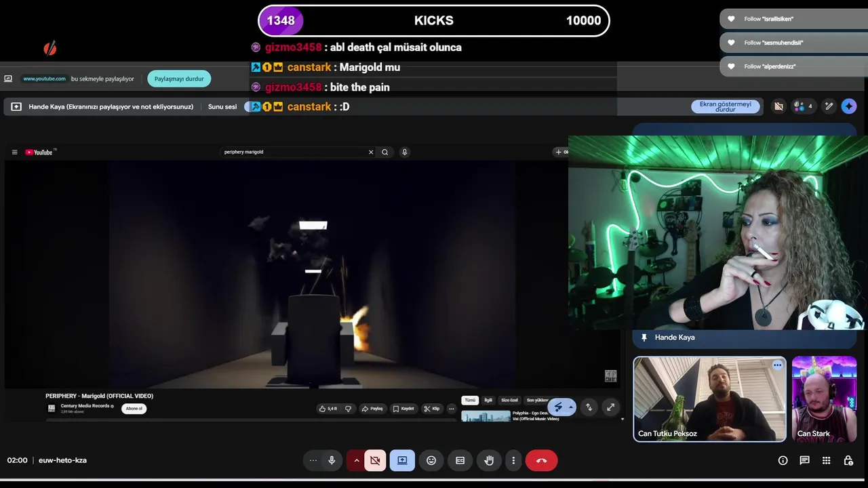Click blue Meet layout quick button over video
Screen dimensions: 868x488
point(561,407)
